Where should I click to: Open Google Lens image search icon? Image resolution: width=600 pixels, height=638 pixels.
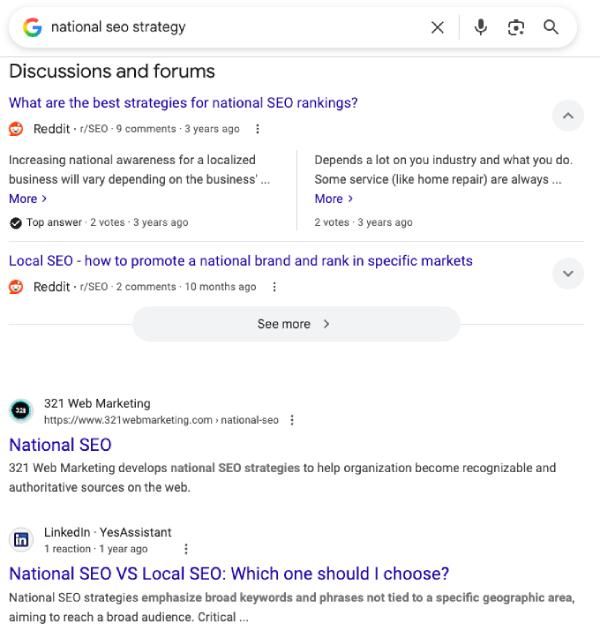(515, 28)
